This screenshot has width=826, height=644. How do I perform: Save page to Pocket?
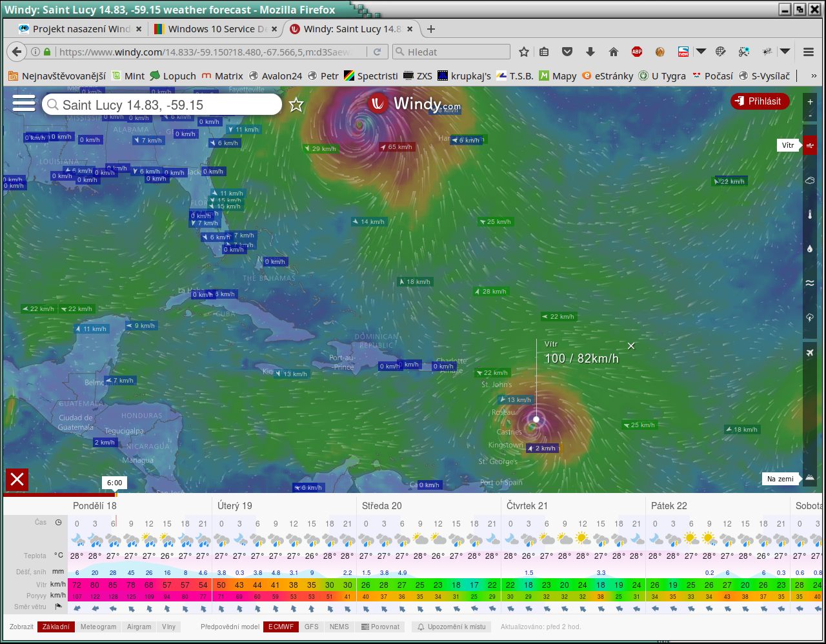point(567,52)
